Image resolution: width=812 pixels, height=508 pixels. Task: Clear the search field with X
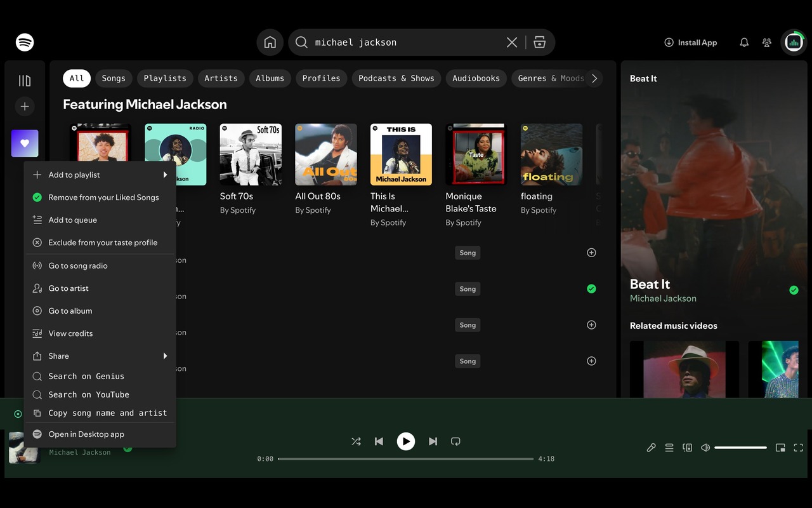(x=512, y=43)
